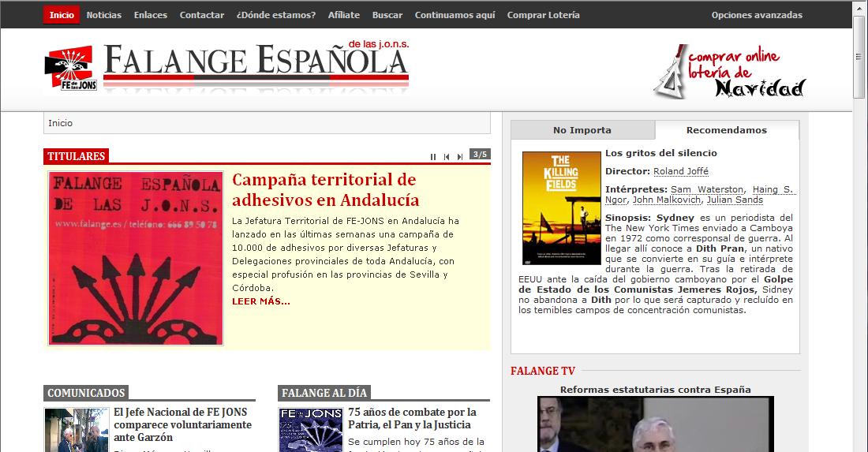Switch to the No Importa tab

tap(582, 130)
